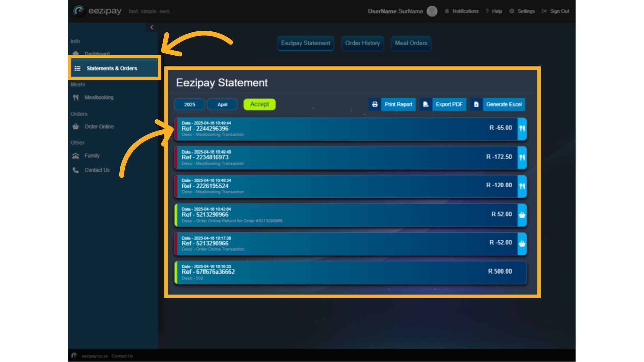Click the Settings gear icon
Viewport: 644px width, 362px height.
coord(512,11)
